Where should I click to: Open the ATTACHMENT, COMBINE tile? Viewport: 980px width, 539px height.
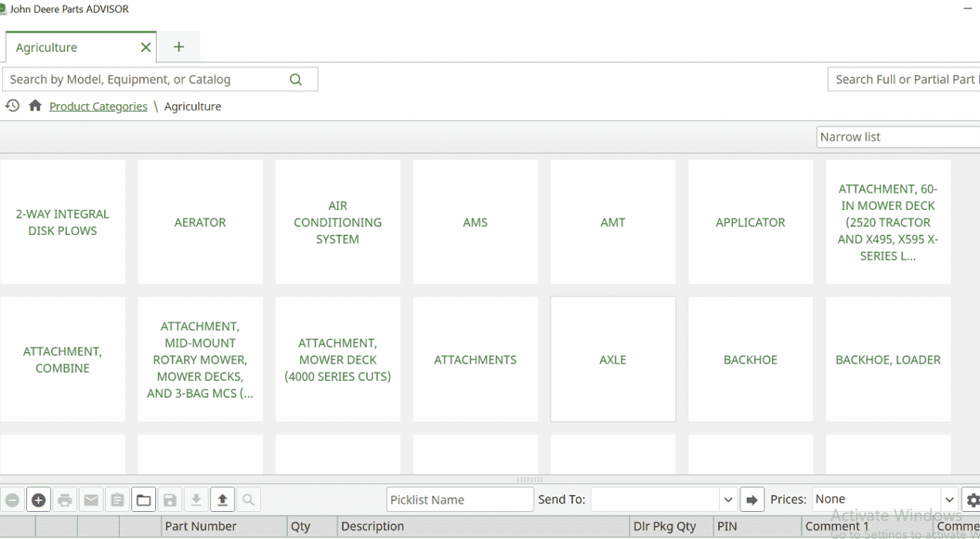63,360
